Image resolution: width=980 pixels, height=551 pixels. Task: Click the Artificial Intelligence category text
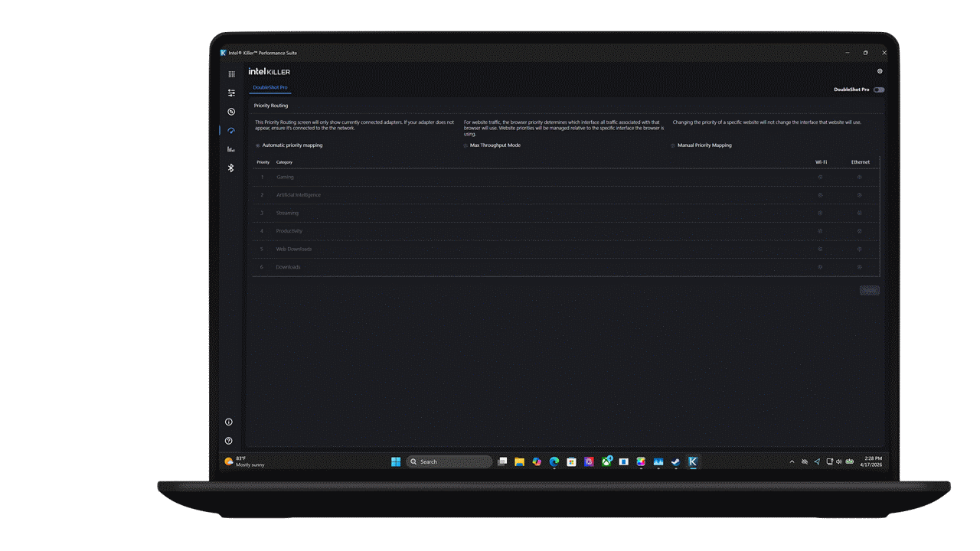point(299,195)
